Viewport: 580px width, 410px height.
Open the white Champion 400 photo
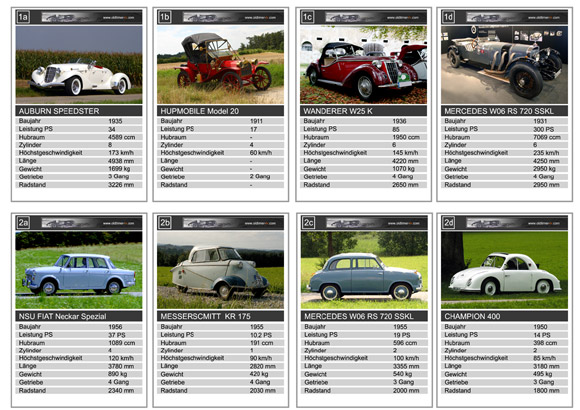(x=504, y=270)
